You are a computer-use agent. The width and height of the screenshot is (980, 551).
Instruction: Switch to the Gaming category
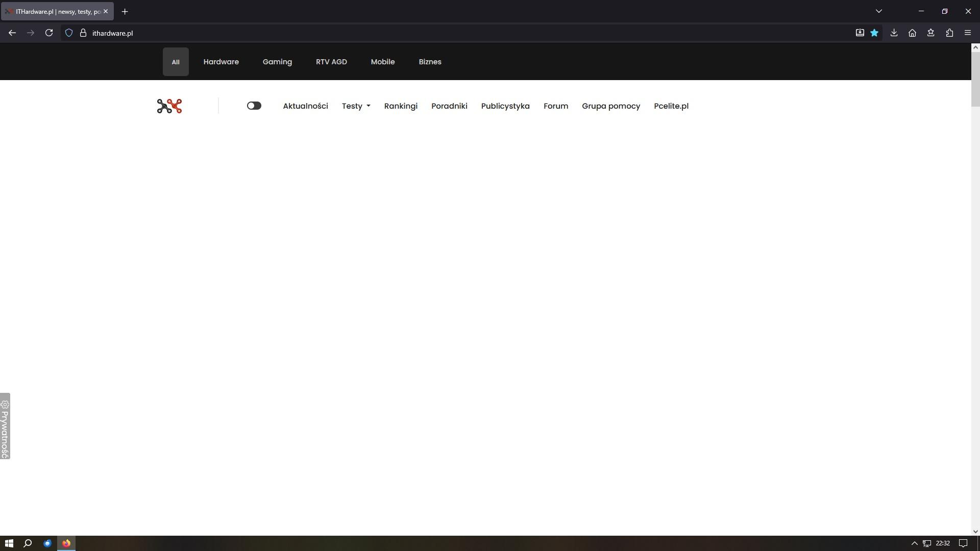point(277,62)
